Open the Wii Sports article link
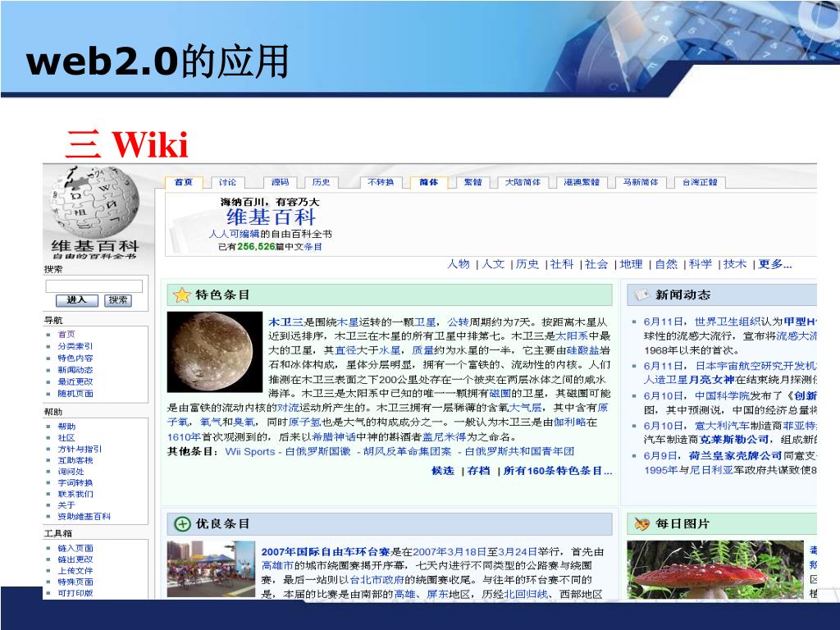Viewport: 840px width, 630px height. [x=249, y=452]
